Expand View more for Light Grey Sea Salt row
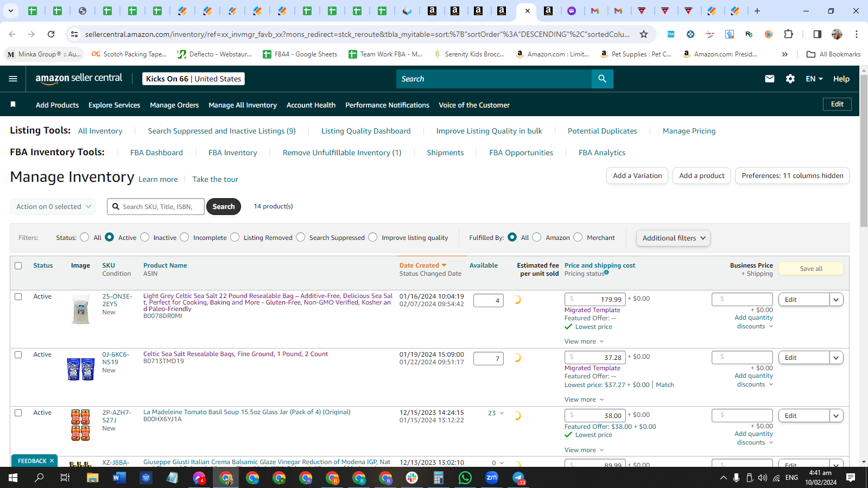Screen dimensions: 868x488 pyautogui.click(x=584, y=341)
